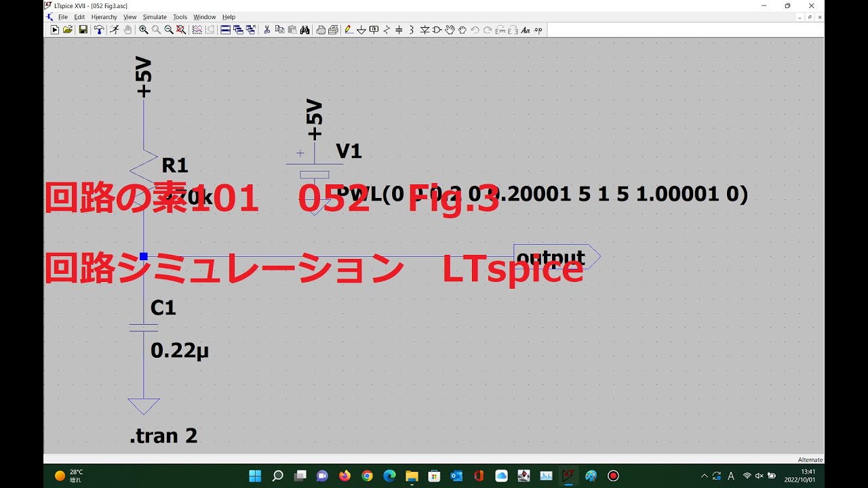
Task: Open File Explorer from taskbar
Action: [x=412, y=476]
